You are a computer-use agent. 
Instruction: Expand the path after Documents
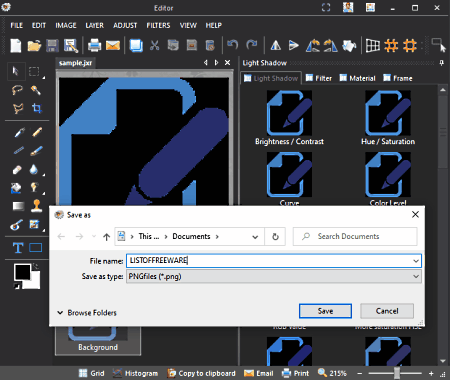[217, 236]
